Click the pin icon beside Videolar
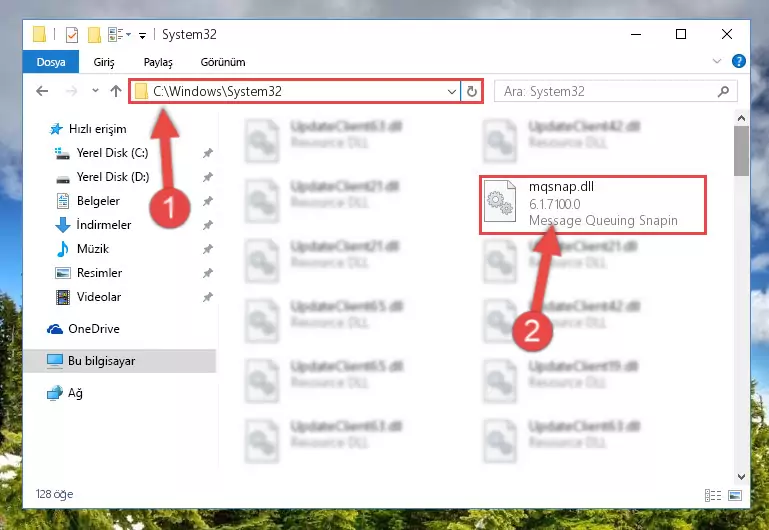The image size is (769, 530). 208,297
